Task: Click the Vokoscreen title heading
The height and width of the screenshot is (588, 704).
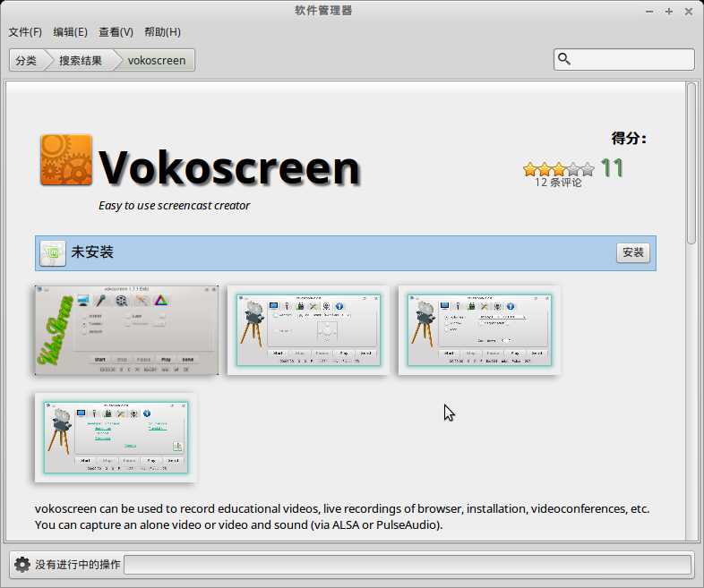Action: (229, 167)
